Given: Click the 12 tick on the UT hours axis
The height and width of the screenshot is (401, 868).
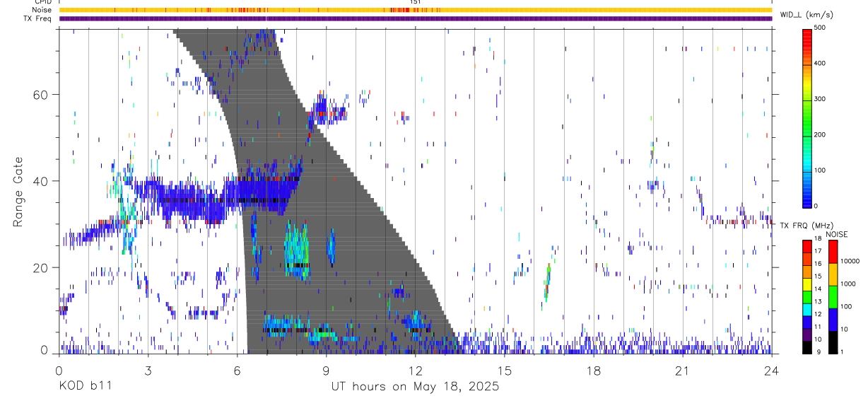Looking at the screenshot, I should (x=415, y=370).
